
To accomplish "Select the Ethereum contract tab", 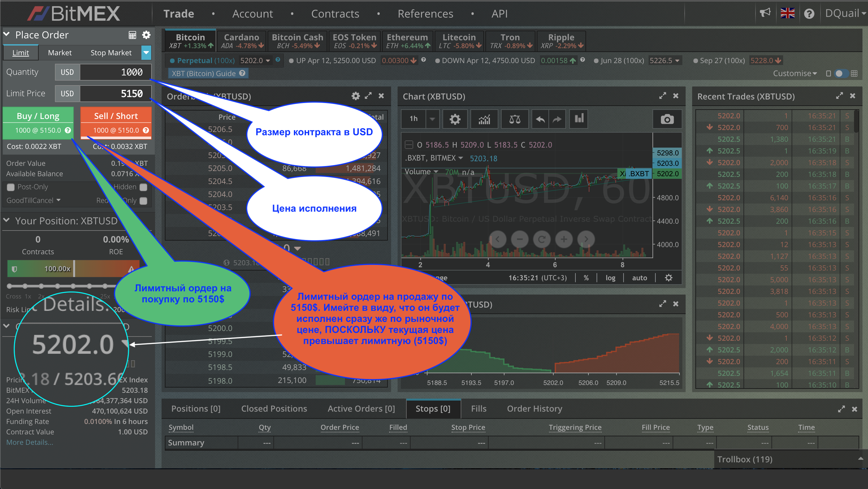I will pyautogui.click(x=407, y=41).
